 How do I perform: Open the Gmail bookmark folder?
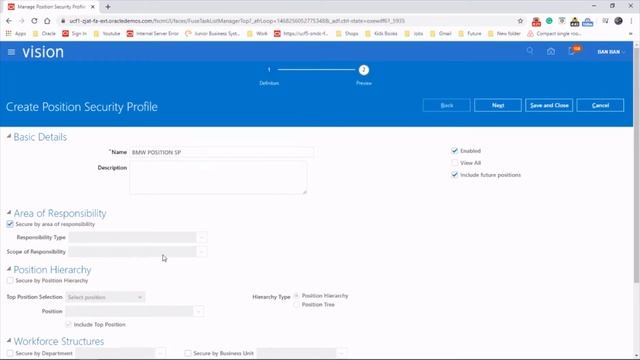441,33
